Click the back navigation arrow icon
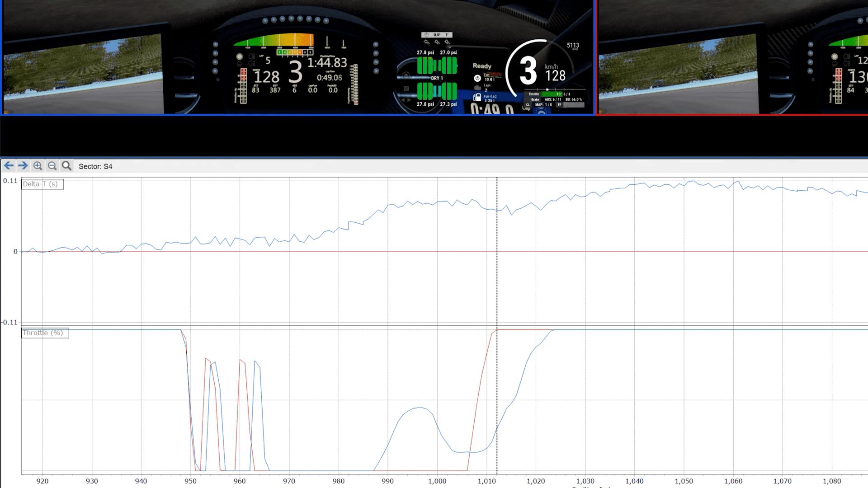868x488 pixels. point(9,166)
